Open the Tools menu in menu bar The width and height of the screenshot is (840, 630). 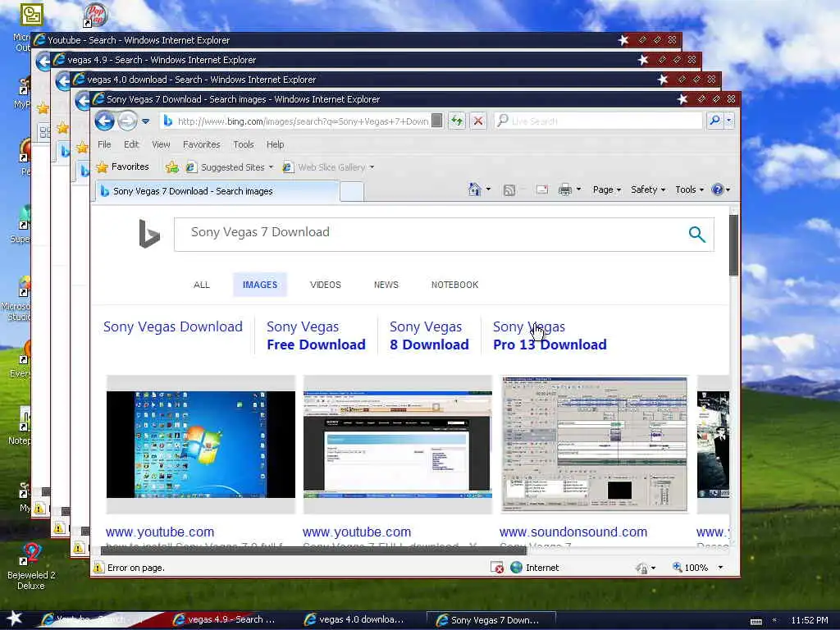coord(243,144)
